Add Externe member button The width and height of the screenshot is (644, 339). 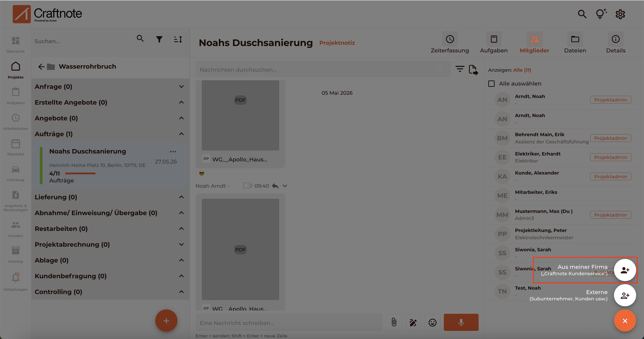[625, 295]
